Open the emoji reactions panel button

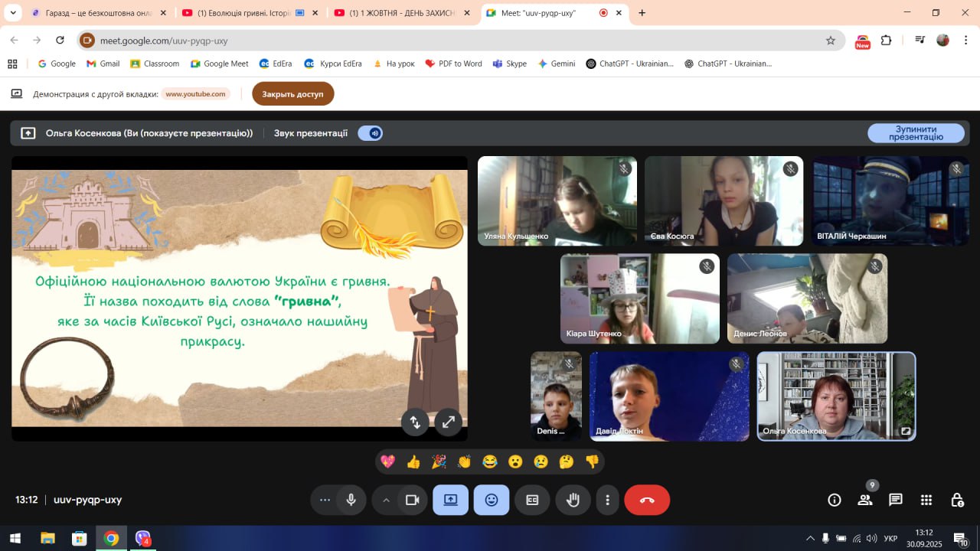tap(492, 500)
